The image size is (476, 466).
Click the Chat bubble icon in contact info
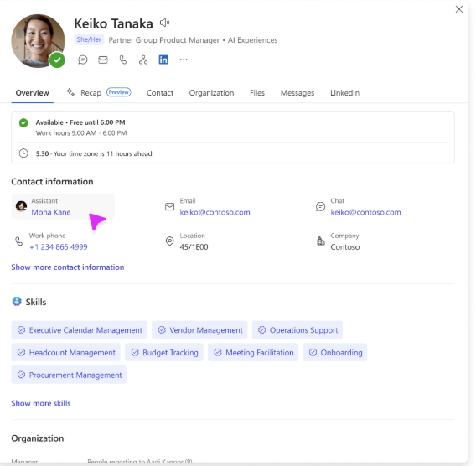[320, 207]
